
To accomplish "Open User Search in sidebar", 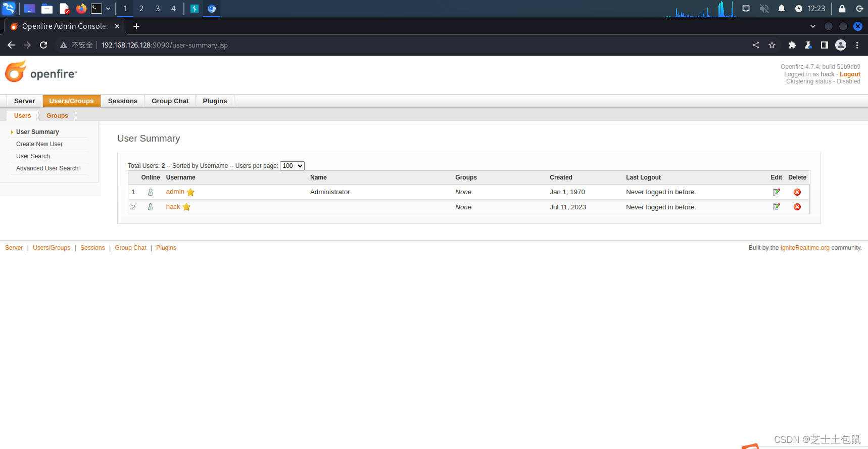I will pos(33,156).
